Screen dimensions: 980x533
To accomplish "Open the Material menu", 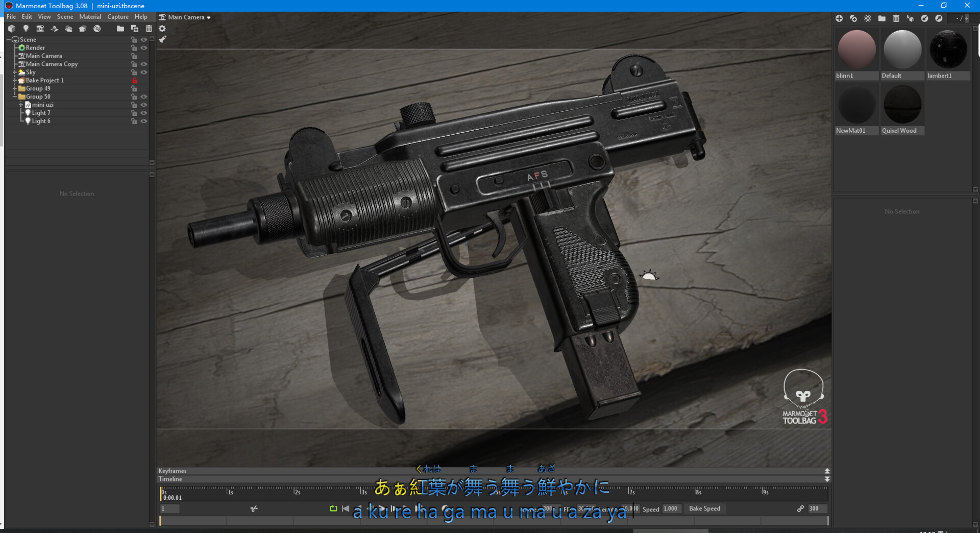I will (x=90, y=17).
